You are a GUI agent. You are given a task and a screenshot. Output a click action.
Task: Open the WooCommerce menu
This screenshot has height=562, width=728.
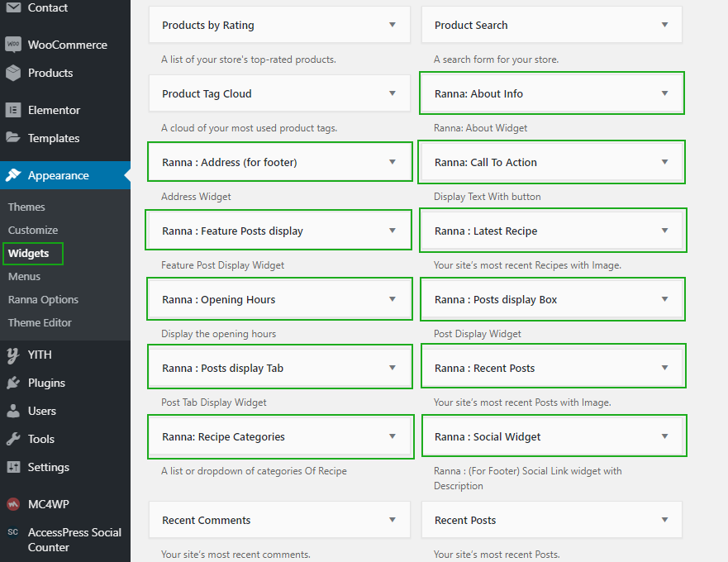[x=67, y=45]
